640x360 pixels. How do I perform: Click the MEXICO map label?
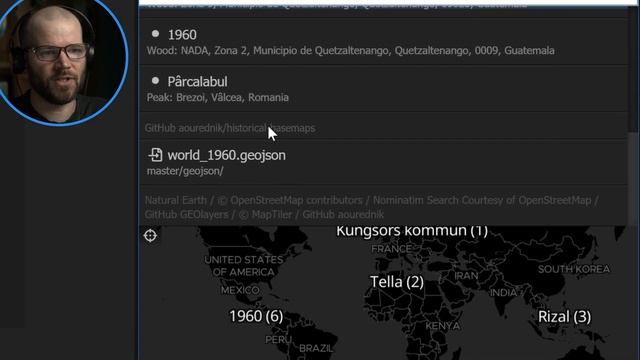pos(240,290)
